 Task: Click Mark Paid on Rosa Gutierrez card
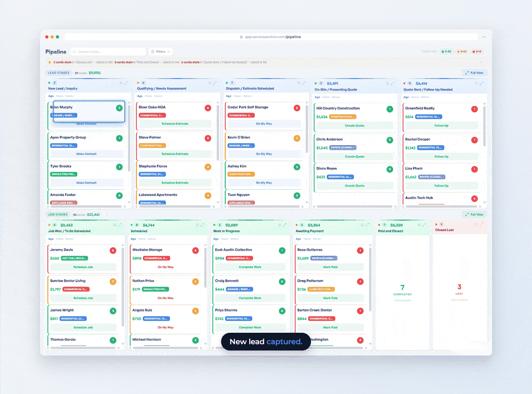[x=330, y=267]
